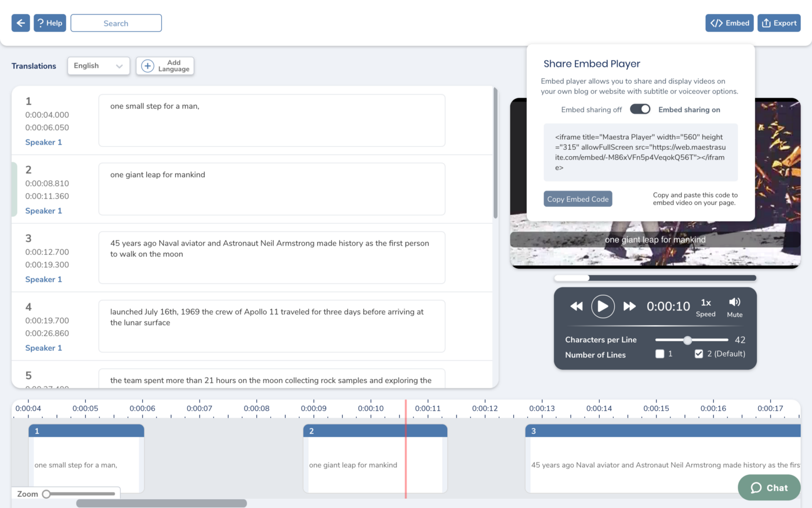This screenshot has width=812, height=508.
Task: Click start time 0:00:08.810
Action: (47, 183)
